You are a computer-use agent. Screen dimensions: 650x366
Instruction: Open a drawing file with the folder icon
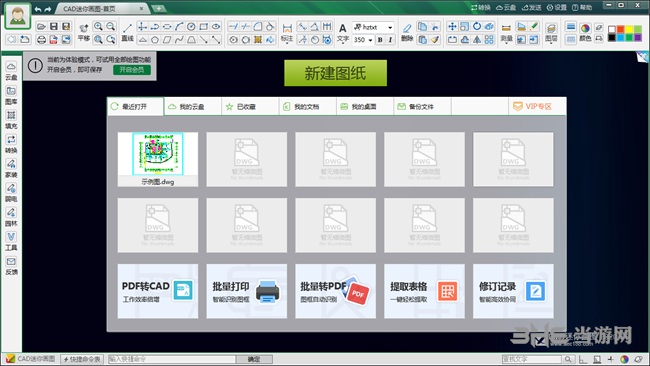click(41, 27)
